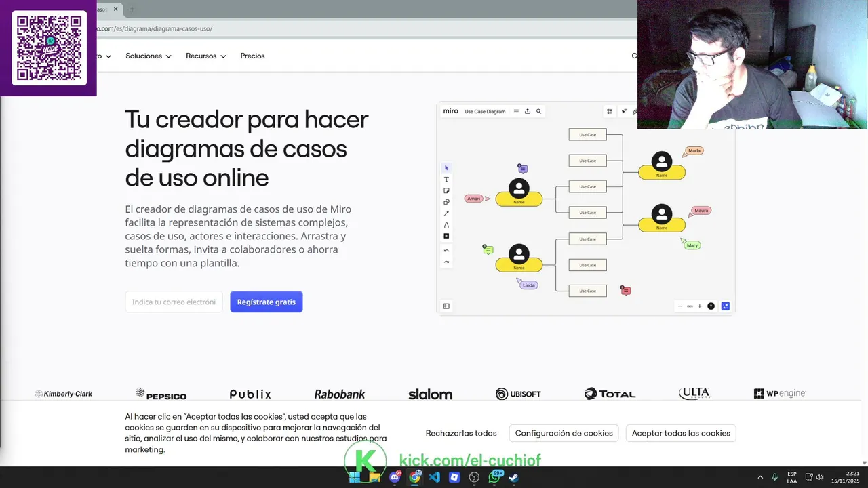Click the red comment bubble icon
This screenshot has width=868, height=488.
click(626, 291)
